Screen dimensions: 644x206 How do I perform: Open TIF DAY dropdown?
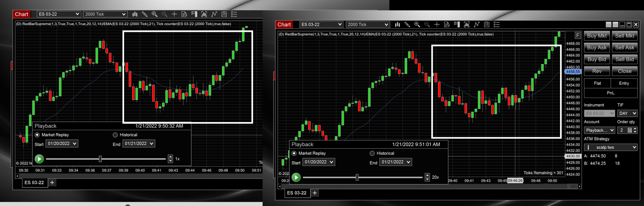point(627,113)
